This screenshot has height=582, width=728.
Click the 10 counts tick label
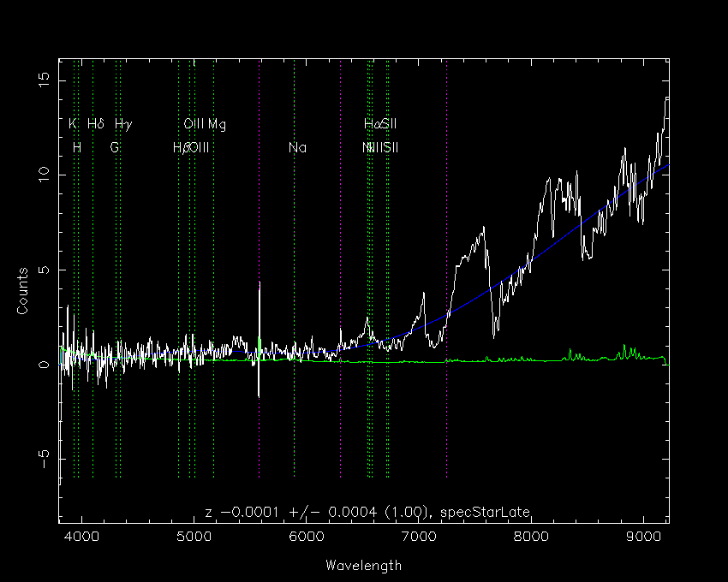click(43, 175)
